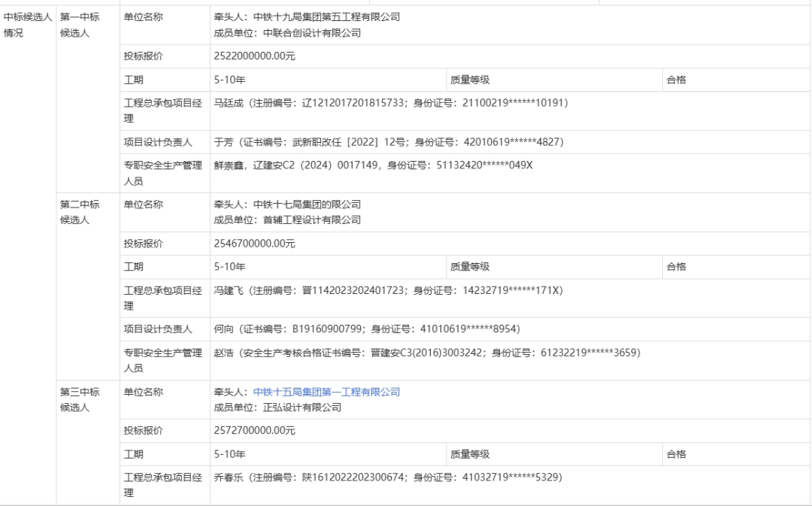This screenshot has height=506, width=812.
Task: Select 成员单位 首辅工程设计有限公司 text
Action: 287,220
